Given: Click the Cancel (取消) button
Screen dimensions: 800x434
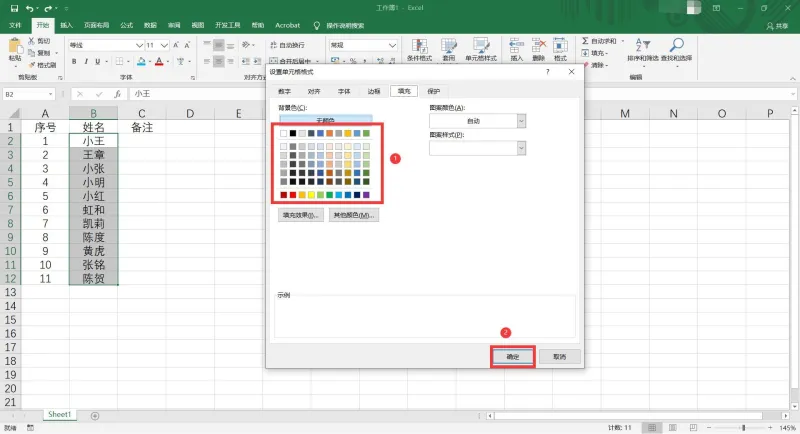Looking at the screenshot, I should pyautogui.click(x=560, y=356).
